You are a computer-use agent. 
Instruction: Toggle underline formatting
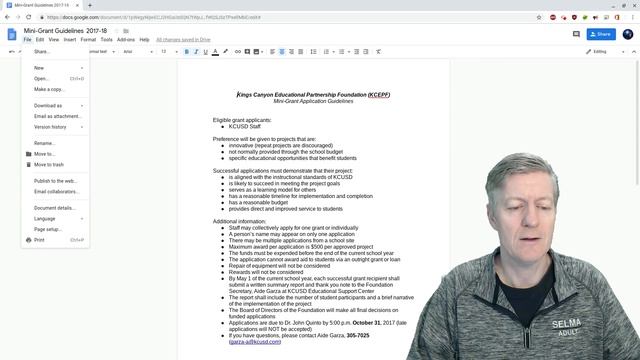tap(205, 52)
